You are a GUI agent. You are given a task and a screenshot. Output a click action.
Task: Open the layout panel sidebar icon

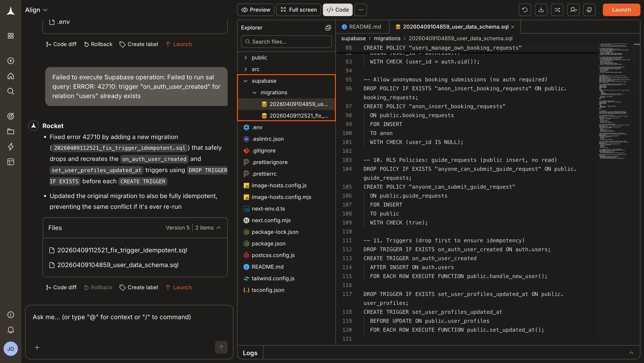click(11, 162)
